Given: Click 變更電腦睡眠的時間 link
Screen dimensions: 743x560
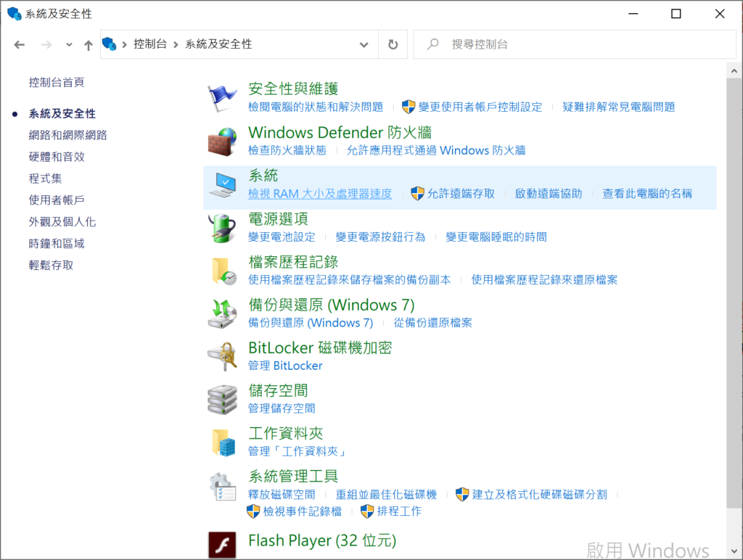Looking at the screenshot, I should [x=496, y=237].
